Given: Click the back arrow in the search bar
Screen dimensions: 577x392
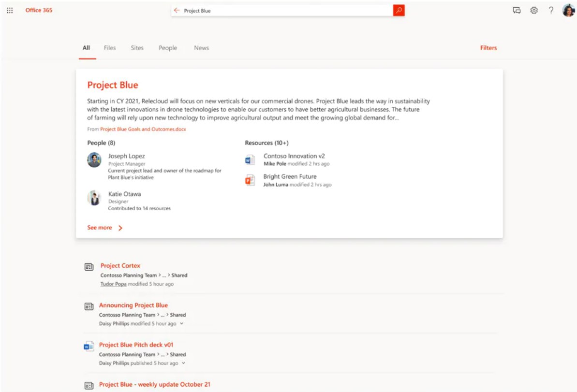Looking at the screenshot, I should (x=178, y=9).
